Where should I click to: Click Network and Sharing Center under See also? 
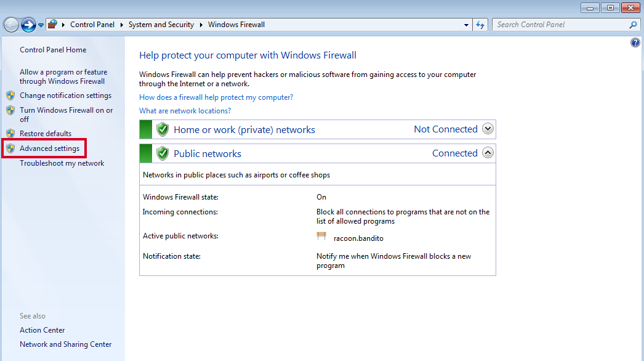click(x=65, y=344)
